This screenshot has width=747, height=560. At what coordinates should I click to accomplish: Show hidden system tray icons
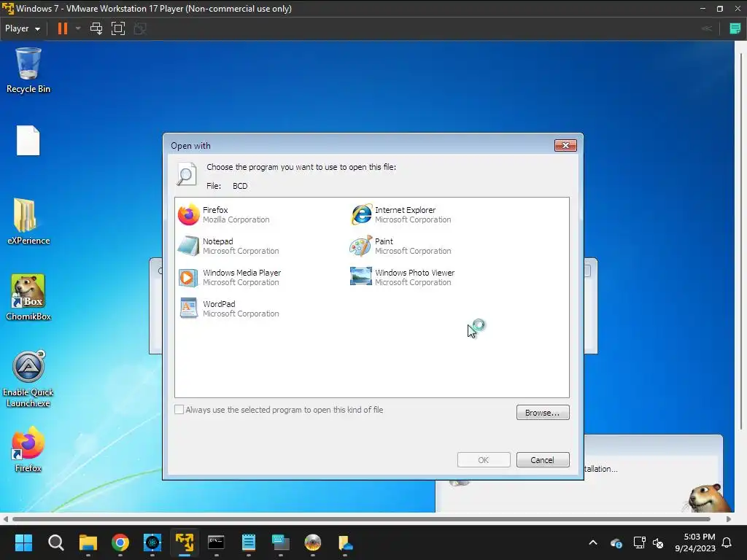(x=593, y=542)
